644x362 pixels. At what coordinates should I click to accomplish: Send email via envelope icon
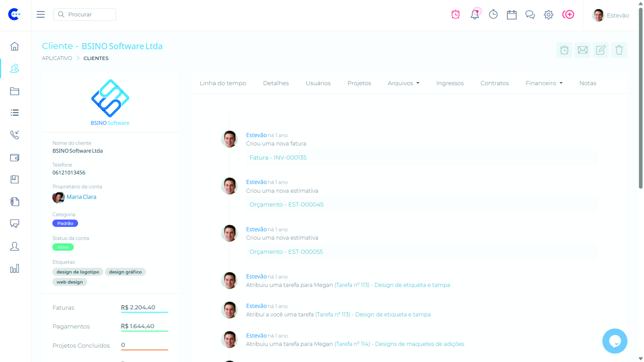(x=582, y=50)
